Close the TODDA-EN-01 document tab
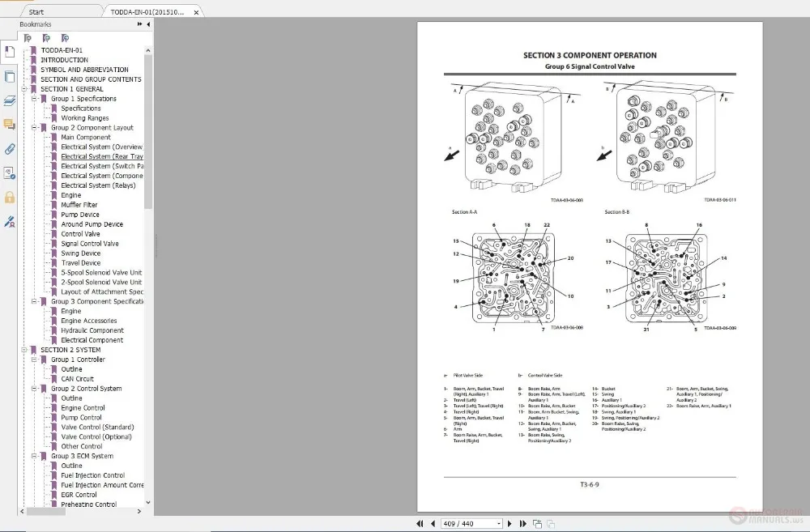 click(x=196, y=12)
